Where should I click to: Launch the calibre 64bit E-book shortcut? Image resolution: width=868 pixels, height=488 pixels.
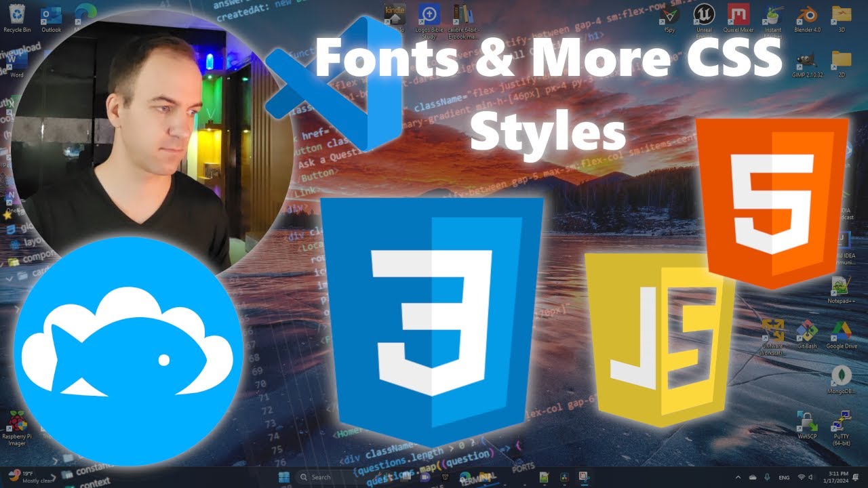(x=465, y=22)
